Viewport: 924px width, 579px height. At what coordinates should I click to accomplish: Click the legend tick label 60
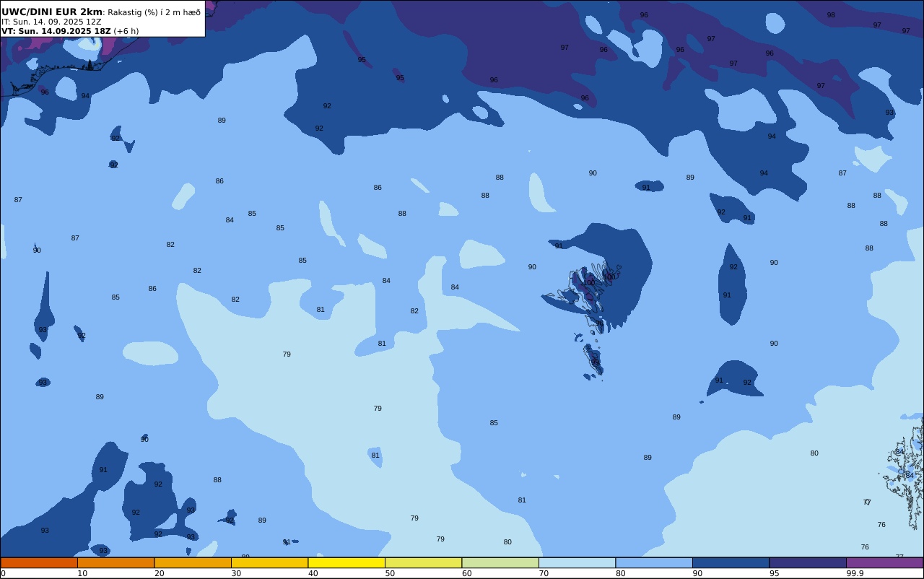point(466,573)
